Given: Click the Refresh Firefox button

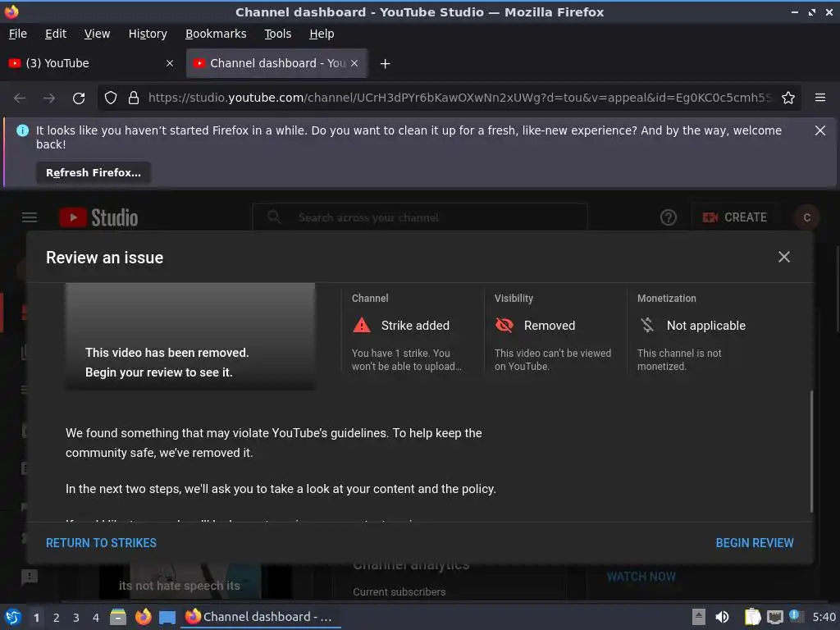Looking at the screenshot, I should coord(94,173).
